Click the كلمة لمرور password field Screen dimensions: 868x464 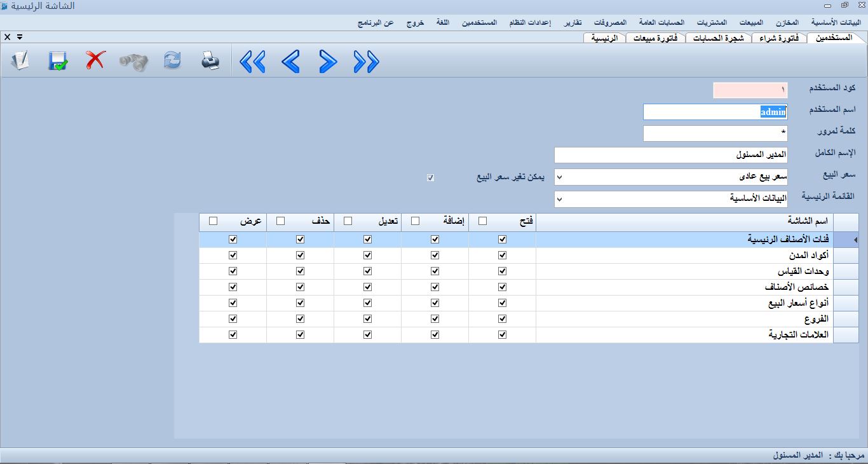click(x=715, y=133)
